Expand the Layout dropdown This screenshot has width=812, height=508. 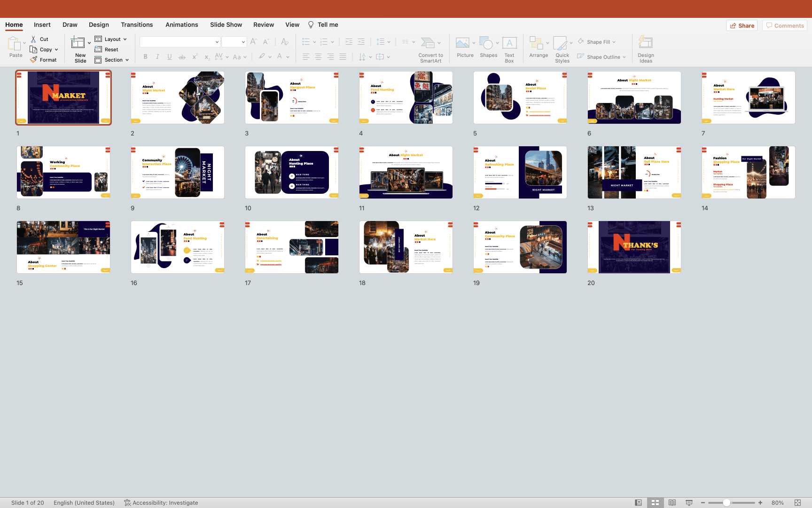pyautogui.click(x=125, y=40)
